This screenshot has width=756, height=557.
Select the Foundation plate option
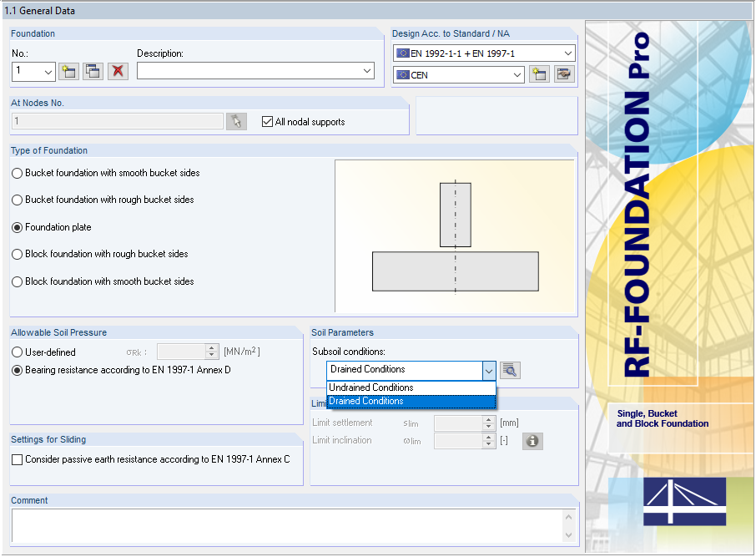pyautogui.click(x=17, y=227)
